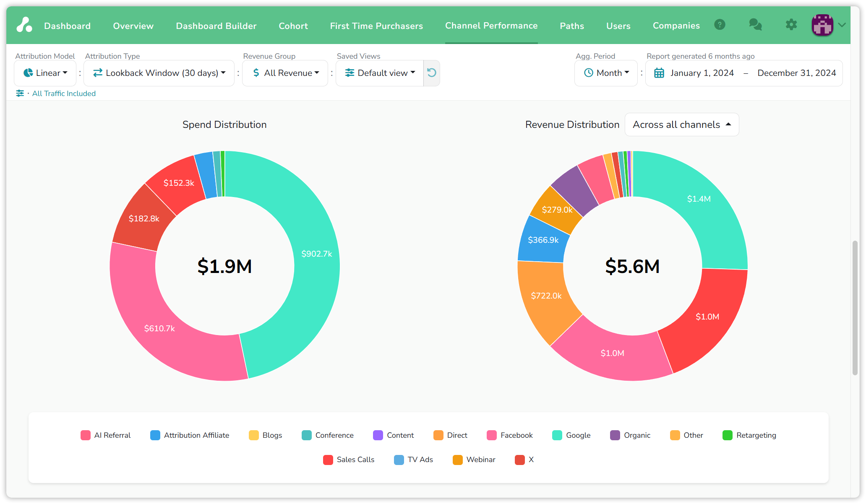Open the settings gear icon
This screenshot has width=866, height=504.
tap(791, 25)
